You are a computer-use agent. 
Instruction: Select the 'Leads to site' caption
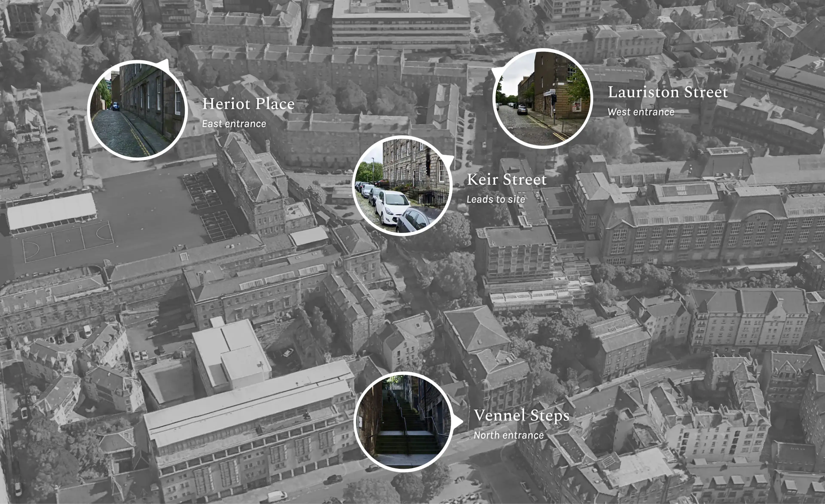tap(496, 200)
